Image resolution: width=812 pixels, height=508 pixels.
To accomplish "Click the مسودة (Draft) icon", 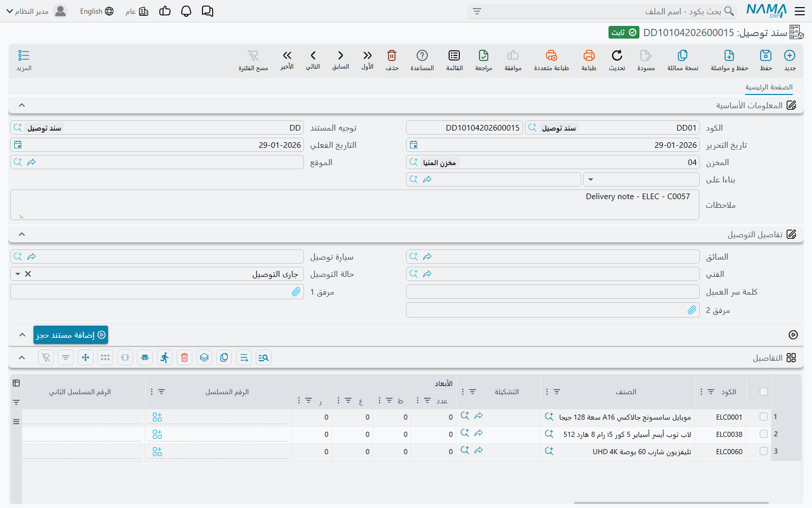I will pos(646,55).
